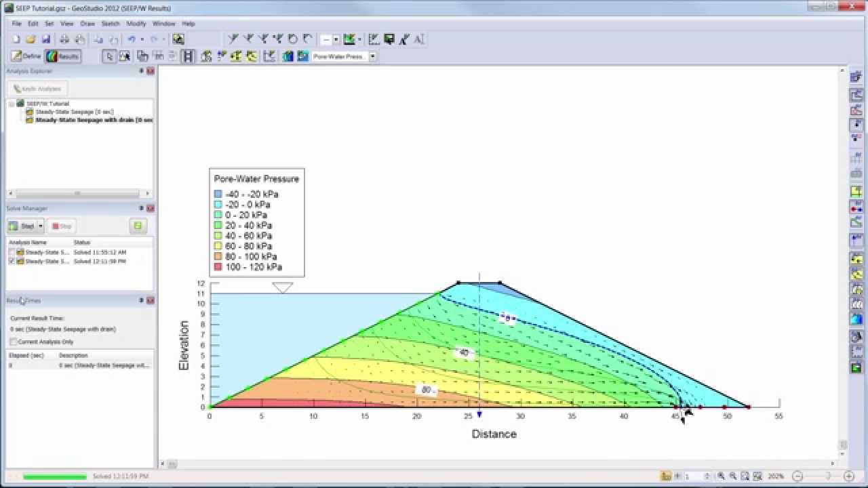Open a file with the folder icon
Screen dimensions: 868x488
[31, 39]
